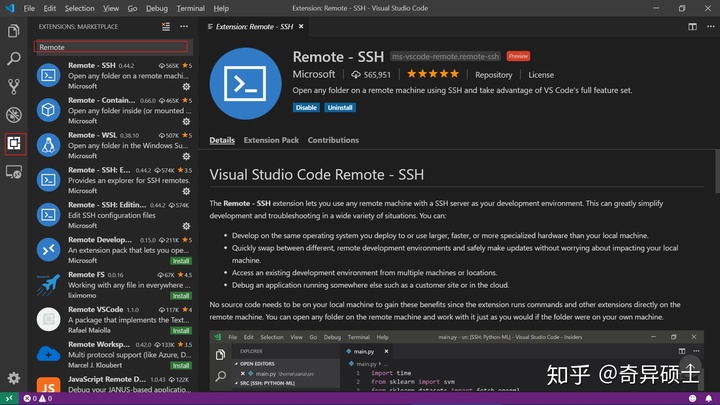Viewport: 720px width, 405px height.
Task: Click the five-star rating in the header
Action: (433, 73)
